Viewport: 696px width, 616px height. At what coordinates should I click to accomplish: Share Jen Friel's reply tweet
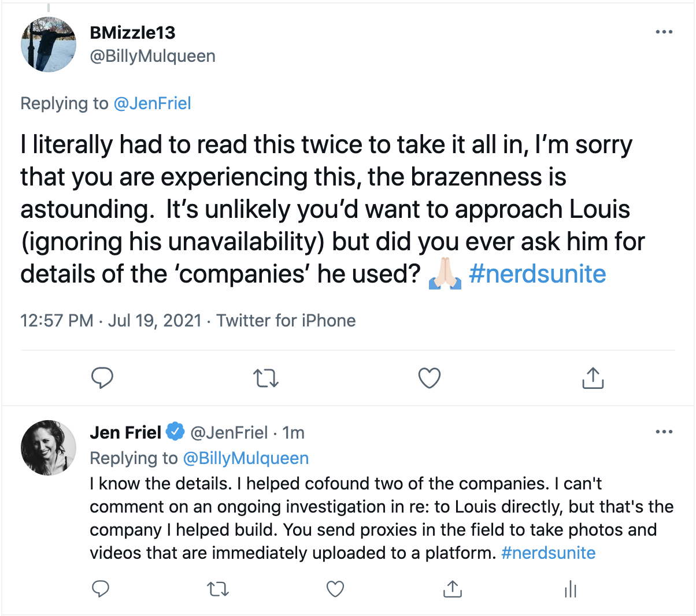point(452,589)
